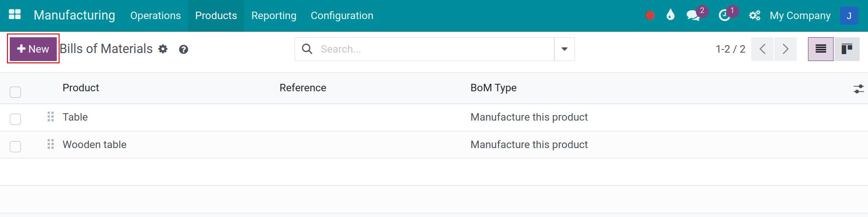Open the developer tools gears icon

pos(754,16)
